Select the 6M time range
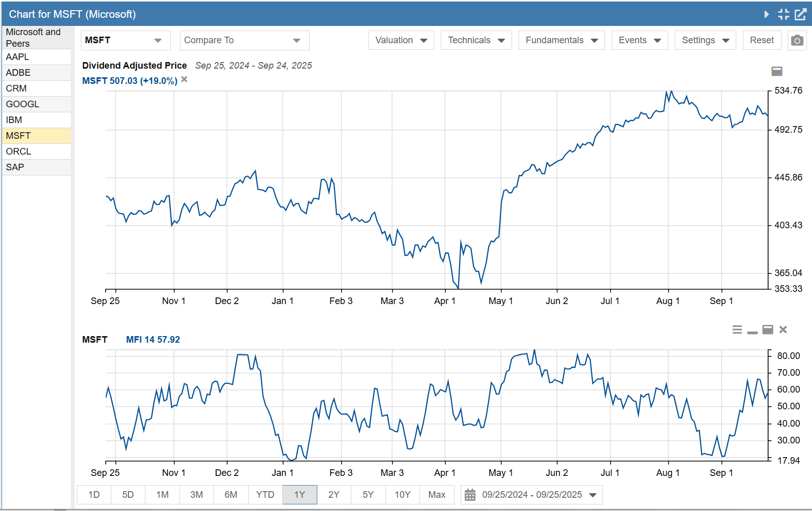This screenshot has width=812, height=511. coord(231,495)
